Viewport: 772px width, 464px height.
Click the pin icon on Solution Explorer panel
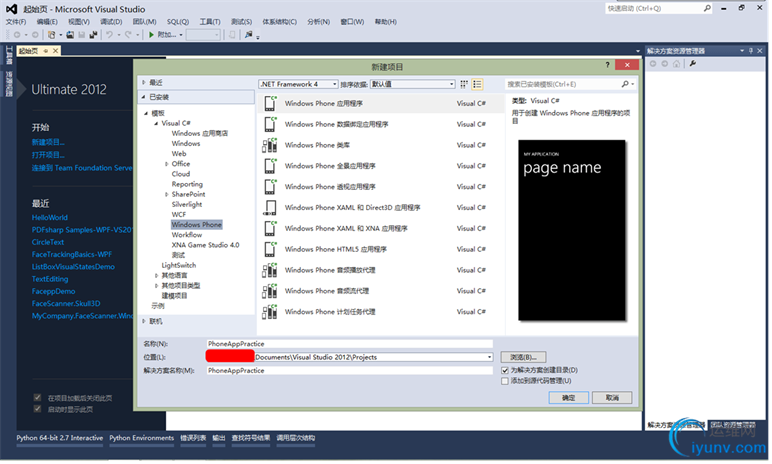click(752, 51)
